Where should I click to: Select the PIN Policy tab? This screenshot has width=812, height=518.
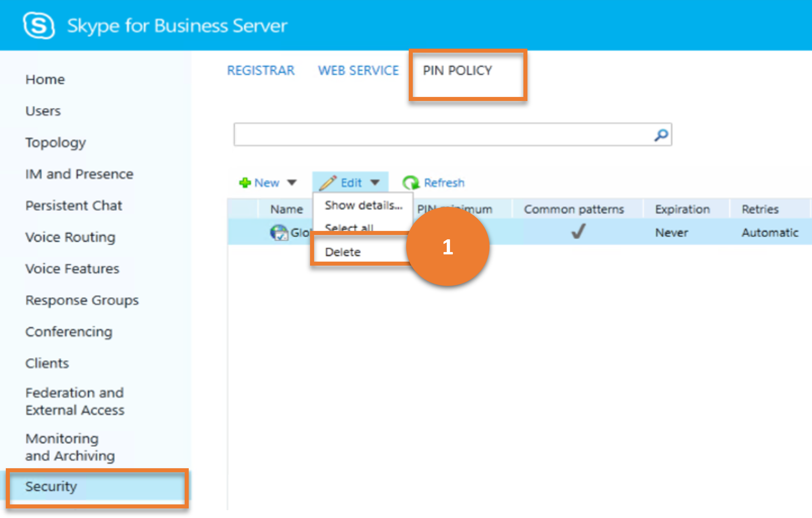tap(457, 70)
